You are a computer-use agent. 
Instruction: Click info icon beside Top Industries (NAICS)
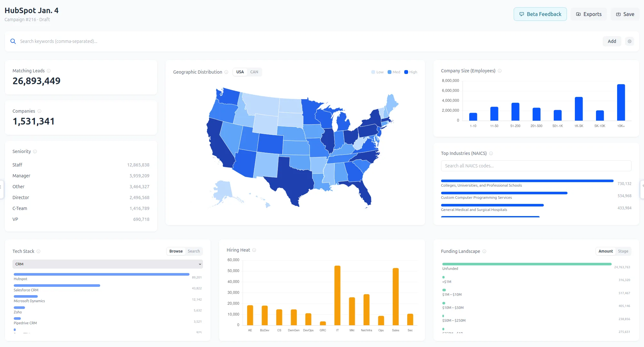click(491, 153)
